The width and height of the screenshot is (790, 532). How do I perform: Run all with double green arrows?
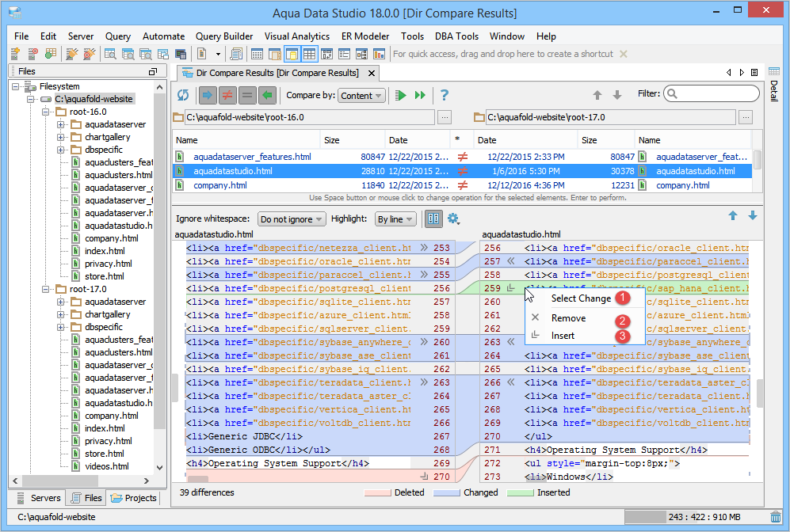coord(420,95)
